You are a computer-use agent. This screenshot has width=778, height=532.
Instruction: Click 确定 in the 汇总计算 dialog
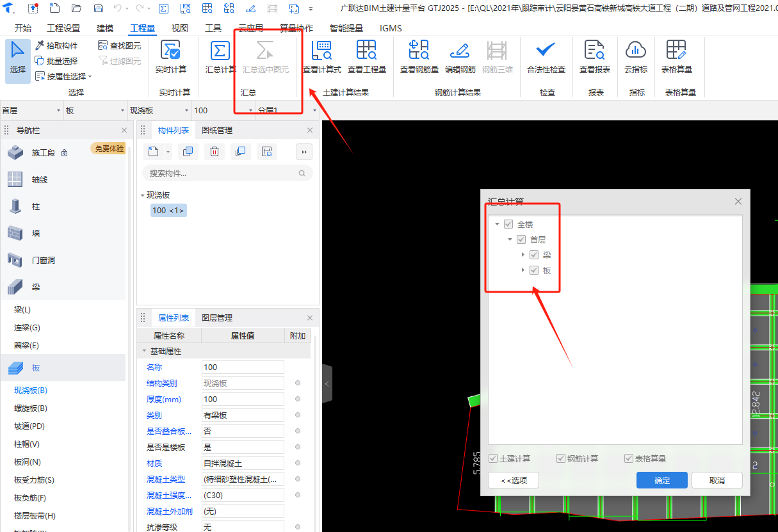tap(662, 480)
